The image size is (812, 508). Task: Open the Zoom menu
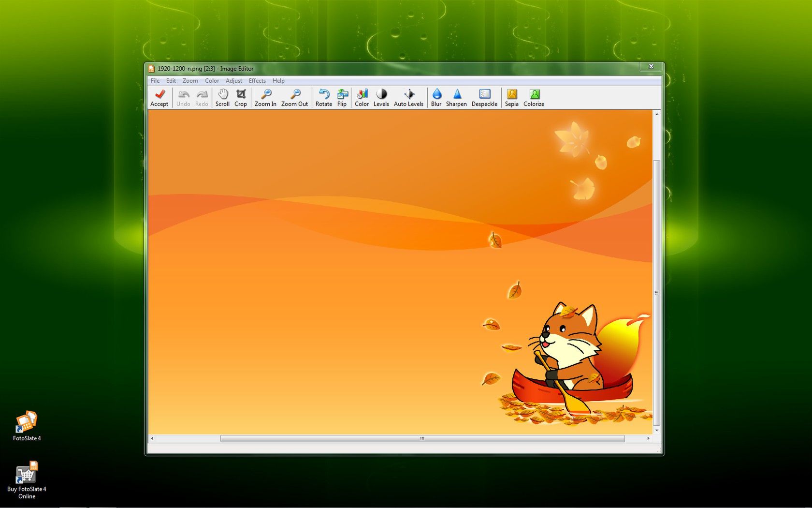190,81
